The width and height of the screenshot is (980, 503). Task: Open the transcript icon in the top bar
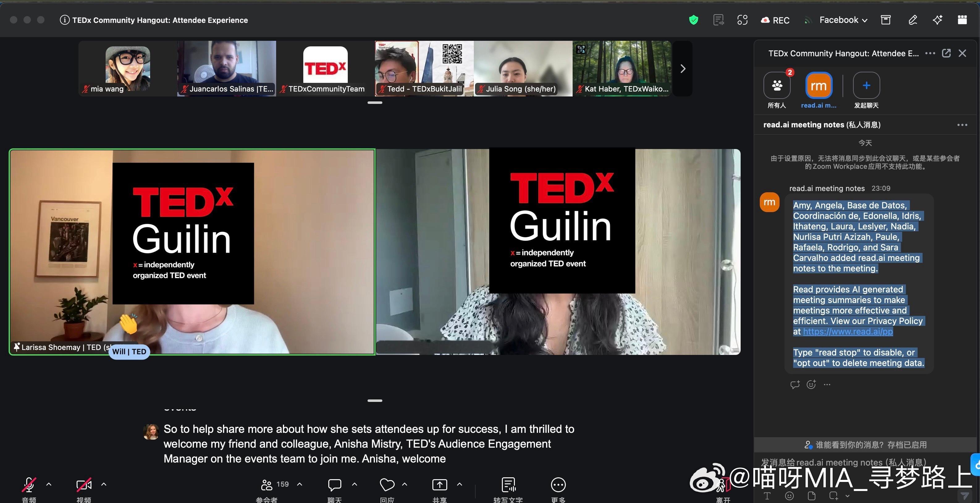[718, 20]
